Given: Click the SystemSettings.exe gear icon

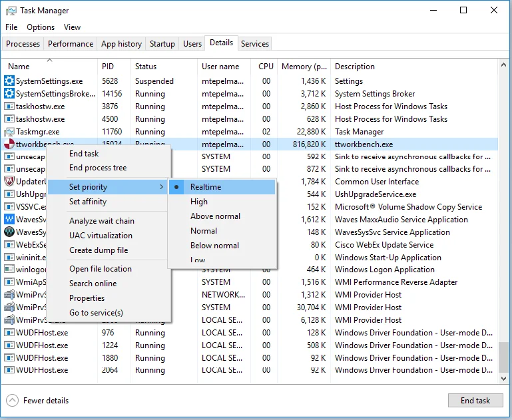Looking at the screenshot, I should [9, 81].
